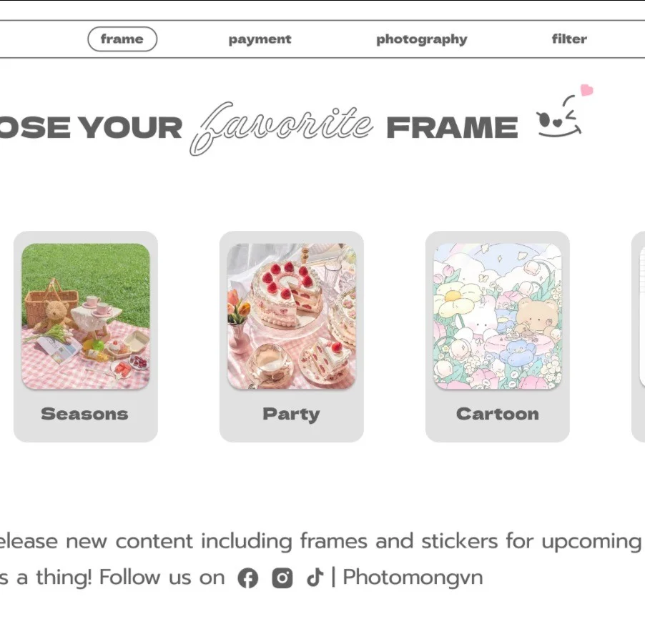Click the Photomongvn account name
The image size is (645, 644).
coord(413,577)
